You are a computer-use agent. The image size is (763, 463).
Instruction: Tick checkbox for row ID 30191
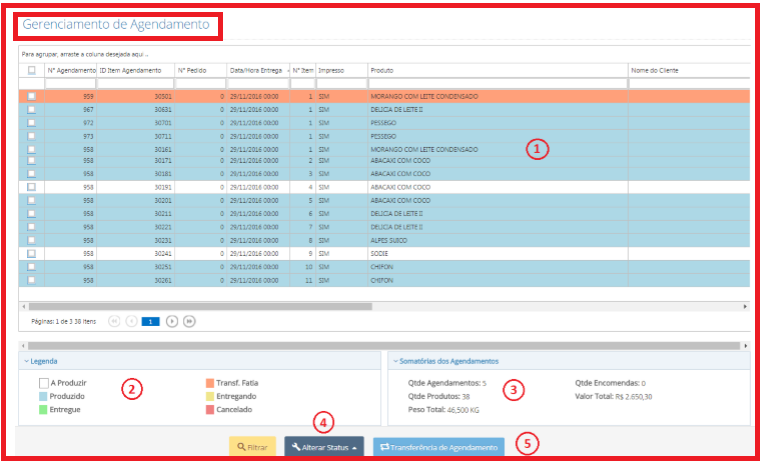[x=32, y=187]
